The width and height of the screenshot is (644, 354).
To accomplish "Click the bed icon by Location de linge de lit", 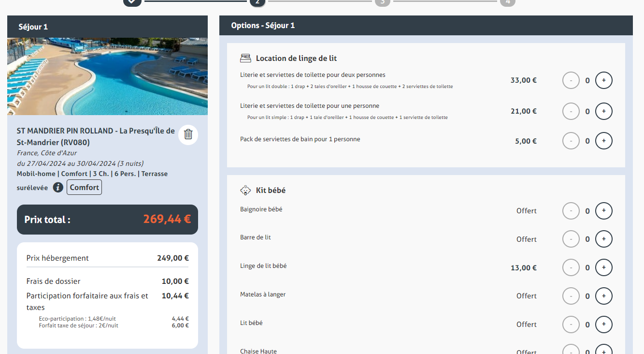I will 245,59.
